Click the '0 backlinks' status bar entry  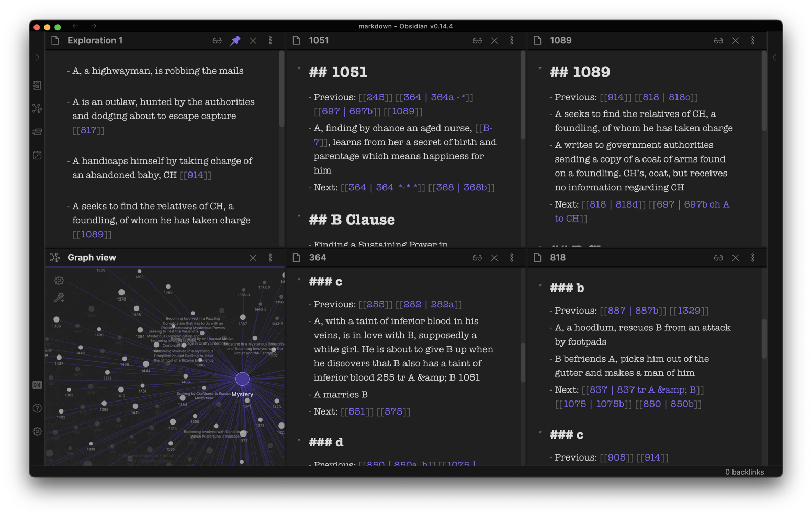tap(744, 472)
